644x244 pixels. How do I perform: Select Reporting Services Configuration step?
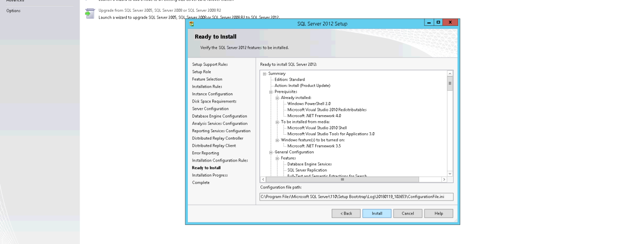221,131
